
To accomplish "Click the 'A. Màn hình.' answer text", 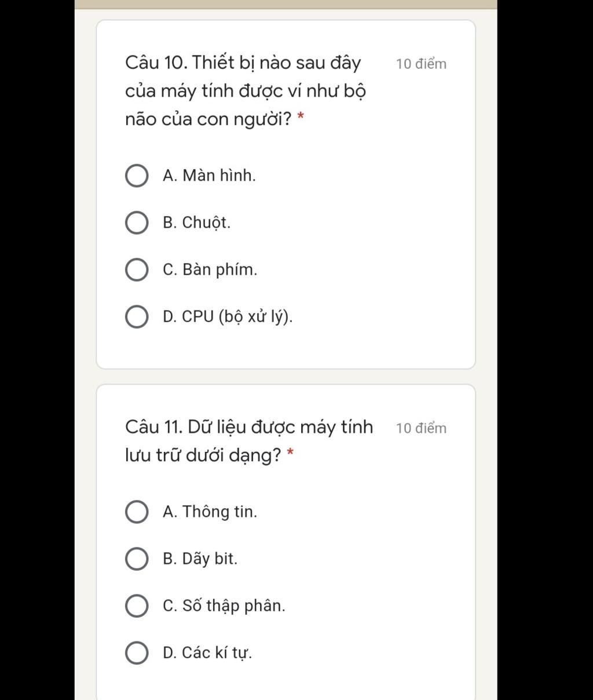I will tap(209, 176).
